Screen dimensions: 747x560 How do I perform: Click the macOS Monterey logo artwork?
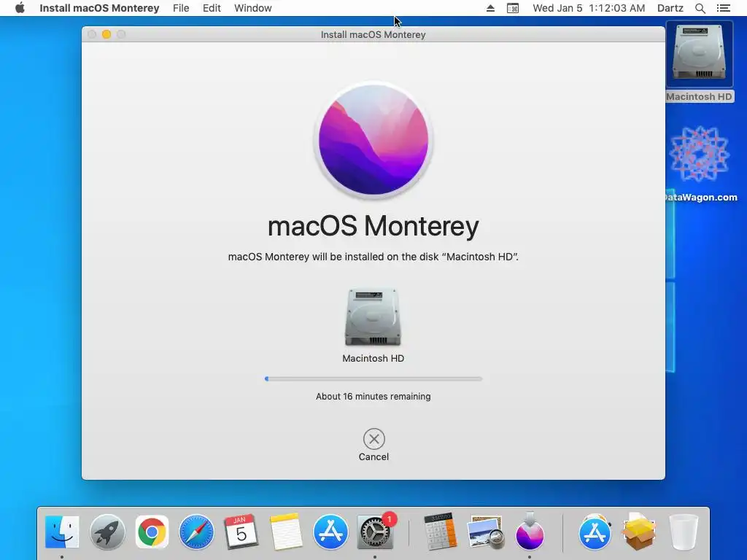coord(373,140)
